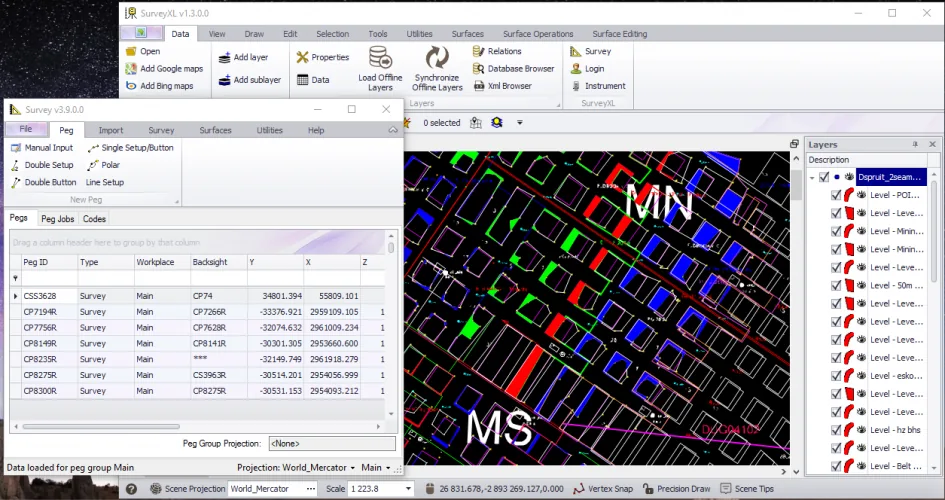Uncheck the Level - Belt layer checkbox

[836, 466]
